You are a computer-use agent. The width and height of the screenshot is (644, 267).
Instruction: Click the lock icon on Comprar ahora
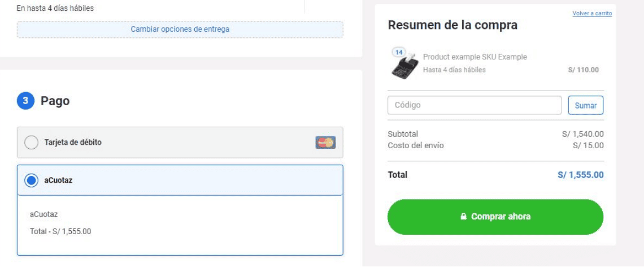463,217
